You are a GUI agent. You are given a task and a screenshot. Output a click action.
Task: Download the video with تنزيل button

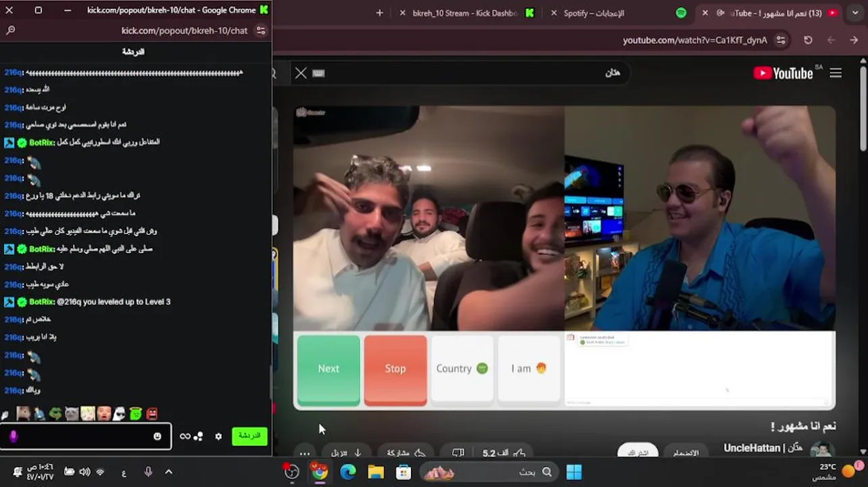coord(347,453)
